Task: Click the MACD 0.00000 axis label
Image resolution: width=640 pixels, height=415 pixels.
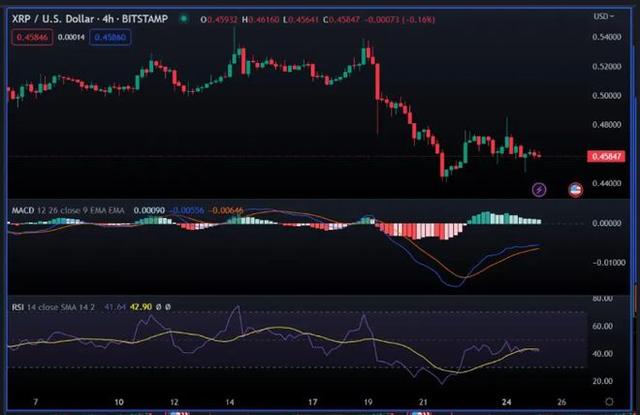Action: [x=607, y=224]
